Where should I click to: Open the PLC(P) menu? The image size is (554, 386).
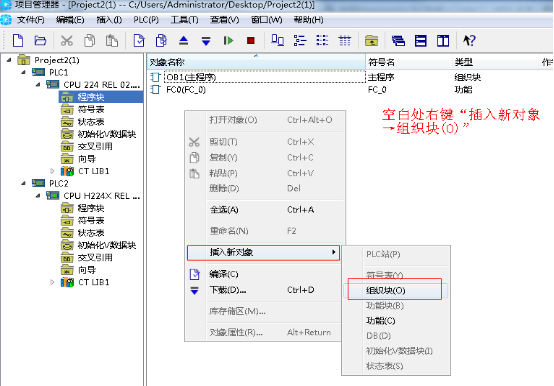point(146,20)
